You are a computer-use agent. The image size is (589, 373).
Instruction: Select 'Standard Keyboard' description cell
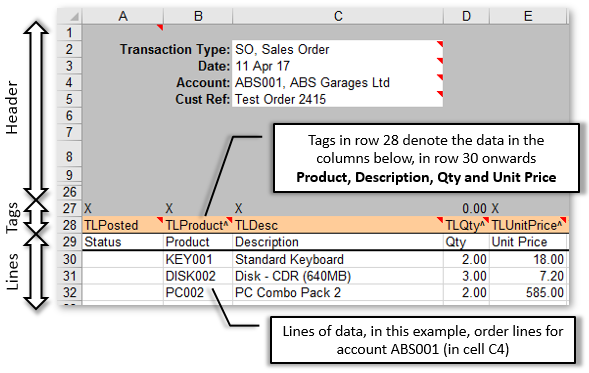pyautogui.click(x=338, y=259)
